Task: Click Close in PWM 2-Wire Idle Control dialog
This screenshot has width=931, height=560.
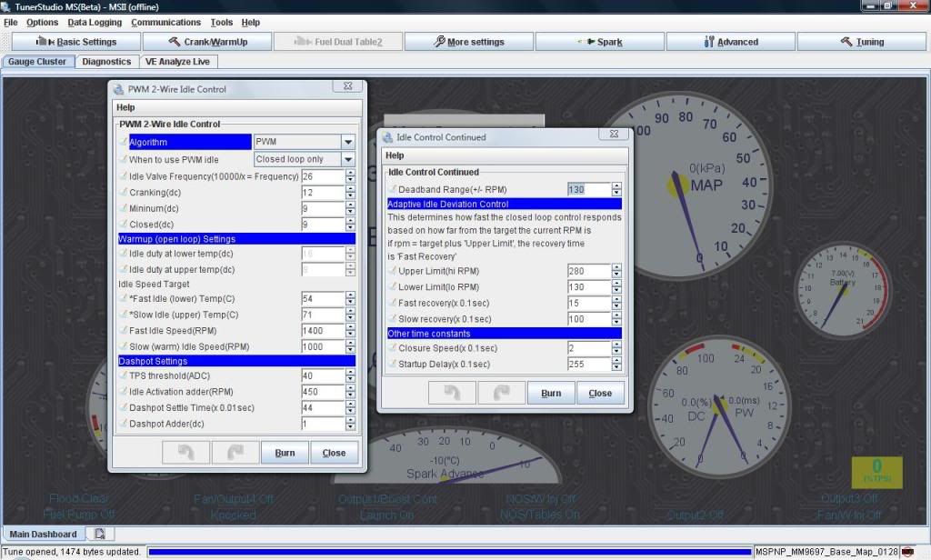Action: coord(334,453)
